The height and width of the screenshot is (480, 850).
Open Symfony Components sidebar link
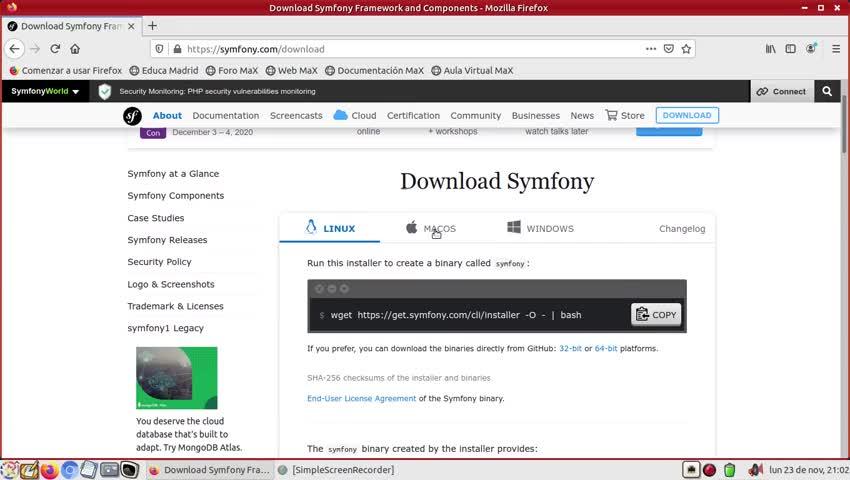pos(176,195)
